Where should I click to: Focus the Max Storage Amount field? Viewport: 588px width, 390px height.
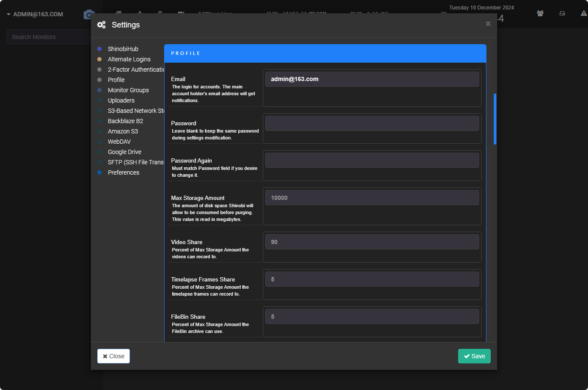point(372,198)
